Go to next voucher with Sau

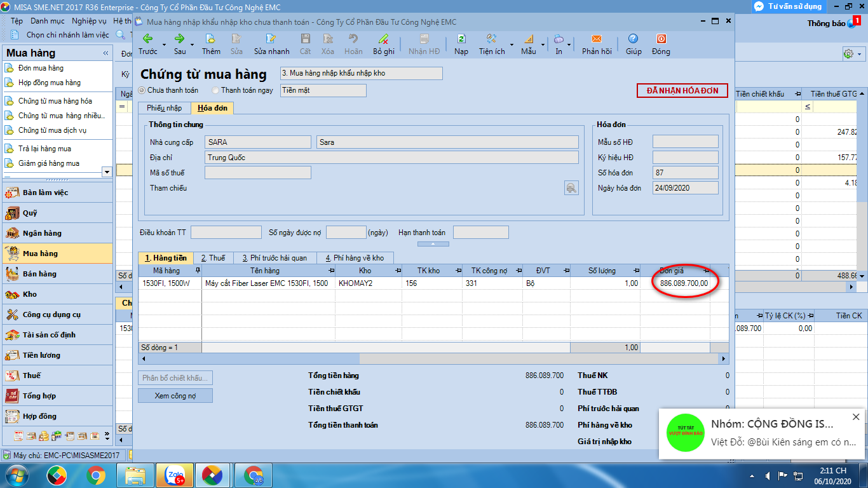tap(180, 44)
